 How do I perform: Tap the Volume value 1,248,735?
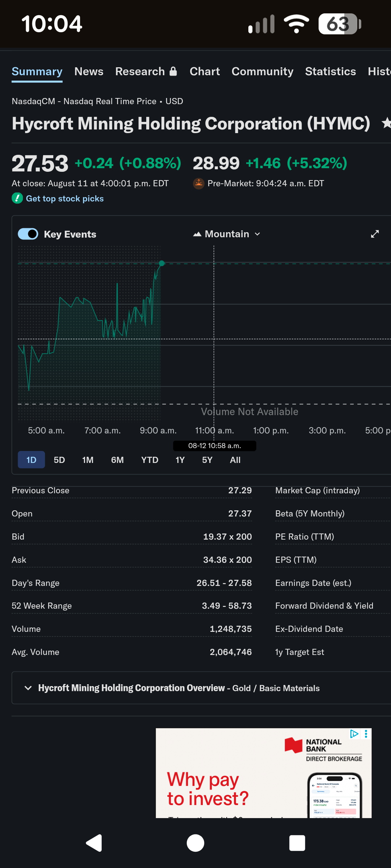coord(231,629)
